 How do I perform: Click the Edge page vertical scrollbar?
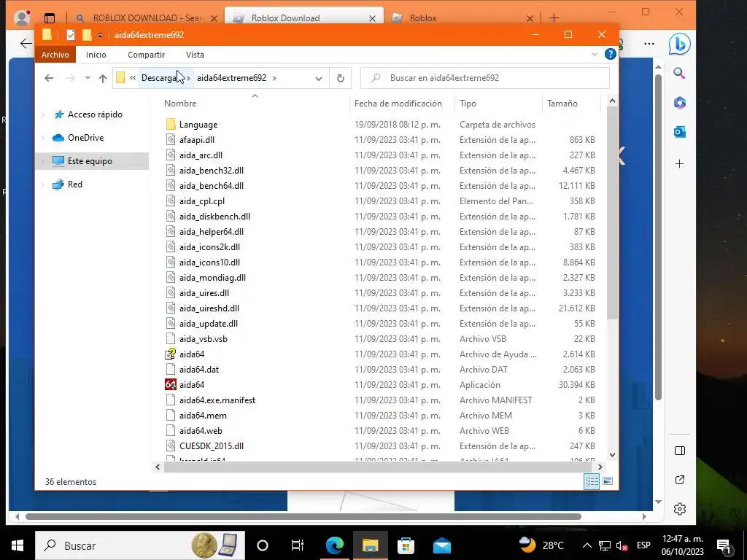659,237
